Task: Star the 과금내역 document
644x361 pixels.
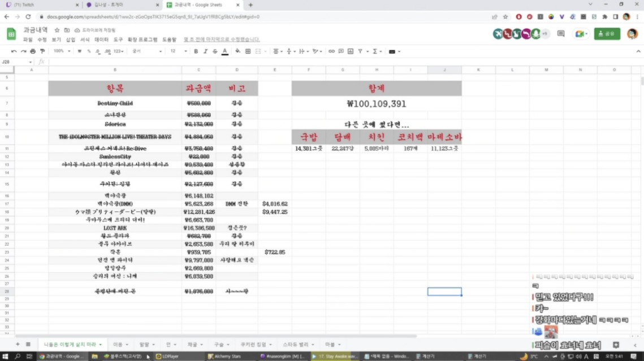Action: (57, 30)
